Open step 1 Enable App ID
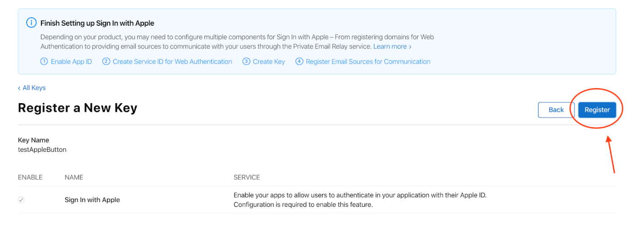The width and height of the screenshot is (644, 232). [x=66, y=62]
